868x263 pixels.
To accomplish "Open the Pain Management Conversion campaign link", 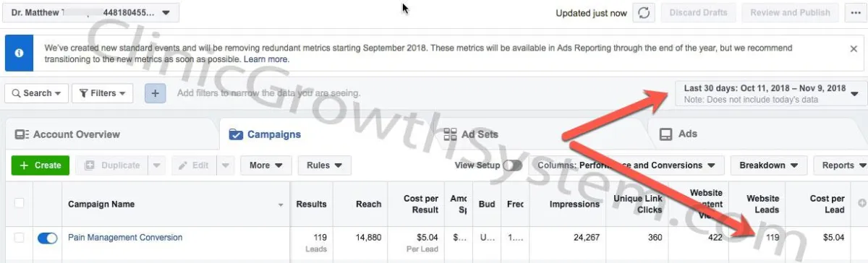I will [125, 237].
